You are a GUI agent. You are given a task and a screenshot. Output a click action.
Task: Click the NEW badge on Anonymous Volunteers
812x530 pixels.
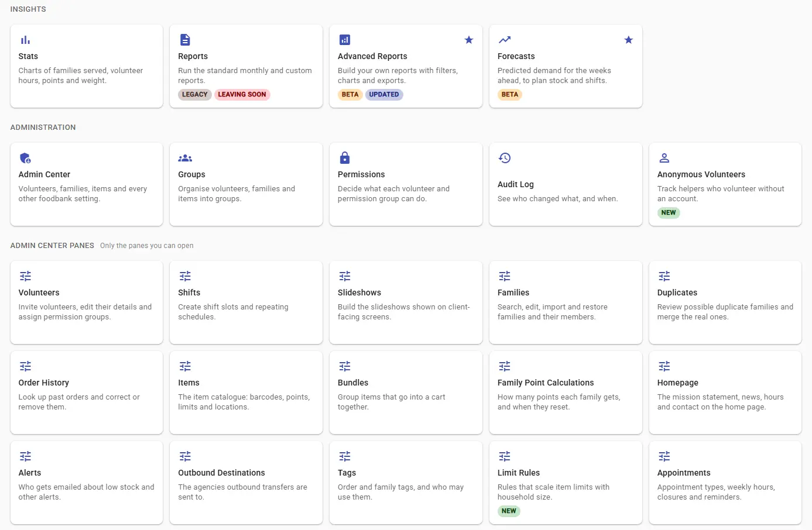669,213
